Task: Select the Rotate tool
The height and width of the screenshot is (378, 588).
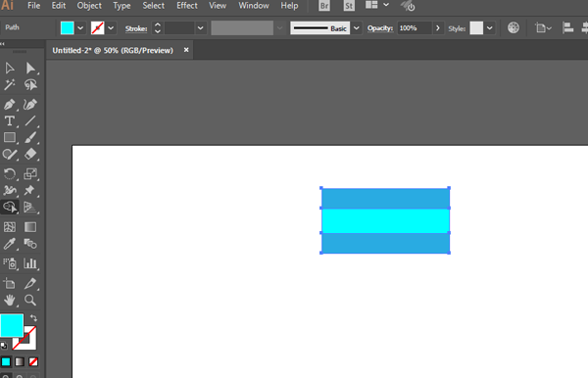Action: tap(10, 174)
